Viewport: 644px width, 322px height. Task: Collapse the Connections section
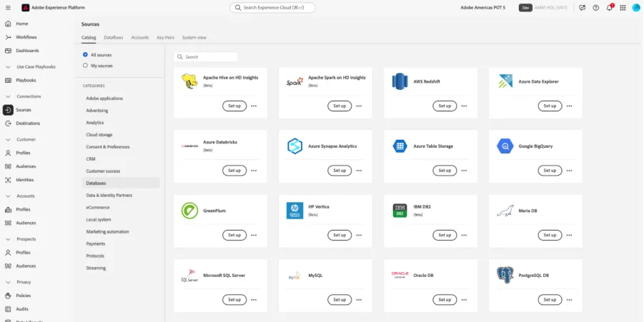tap(8, 96)
